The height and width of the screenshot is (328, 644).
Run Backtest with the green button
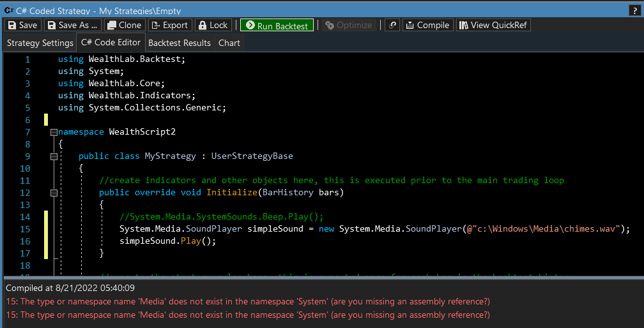[277, 26]
